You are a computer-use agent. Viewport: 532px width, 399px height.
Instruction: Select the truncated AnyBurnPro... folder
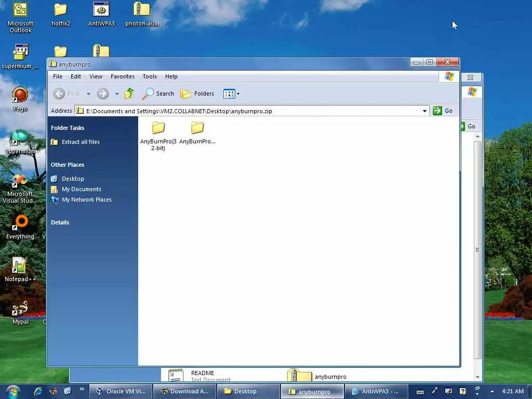[x=197, y=132]
